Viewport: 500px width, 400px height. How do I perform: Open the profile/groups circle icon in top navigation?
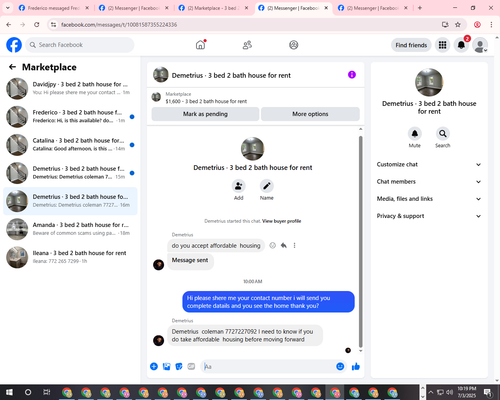[293, 45]
